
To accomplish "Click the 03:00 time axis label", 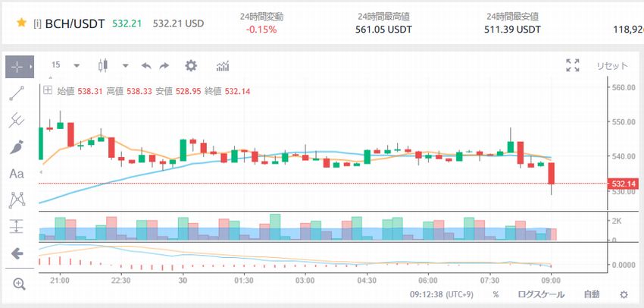I will pos(305,281).
